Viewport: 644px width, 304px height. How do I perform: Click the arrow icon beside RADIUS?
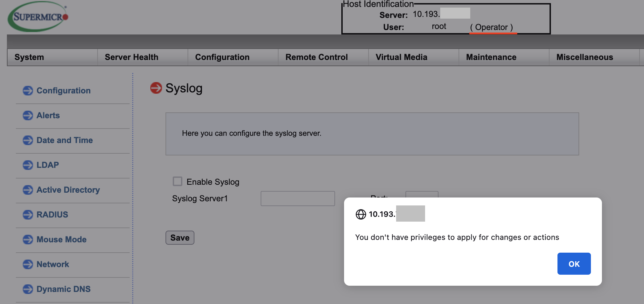coord(28,215)
